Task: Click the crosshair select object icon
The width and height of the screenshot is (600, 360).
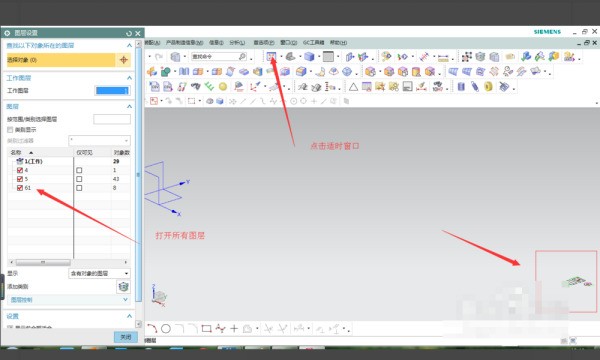Action: click(x=124, y=60)
